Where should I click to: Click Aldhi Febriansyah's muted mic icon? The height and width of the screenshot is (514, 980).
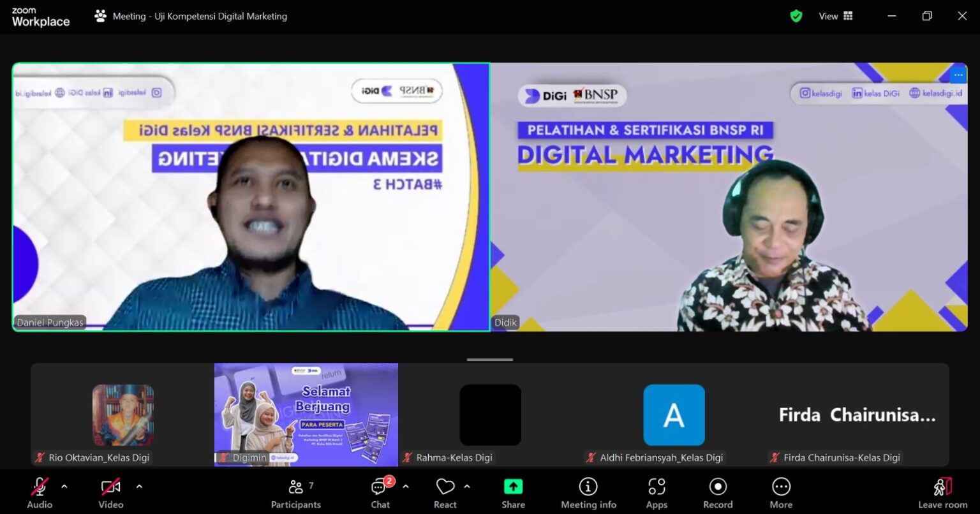pos(591,457)
